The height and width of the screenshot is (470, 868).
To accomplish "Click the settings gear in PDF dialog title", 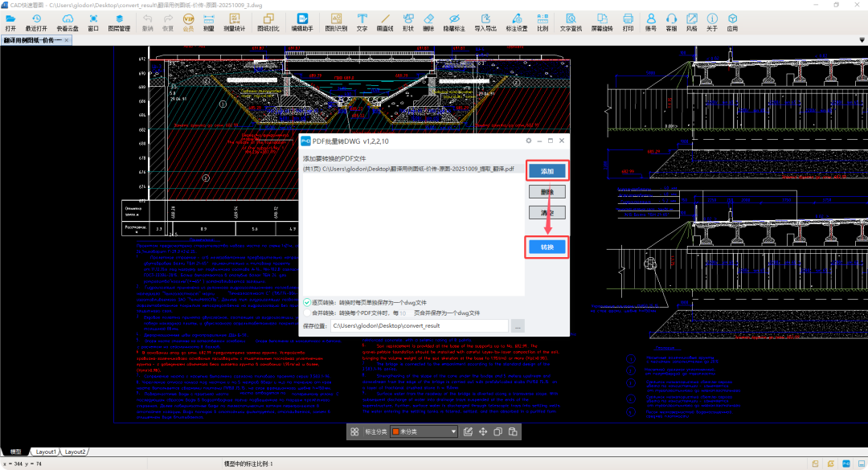I will (x=530, y=141).
